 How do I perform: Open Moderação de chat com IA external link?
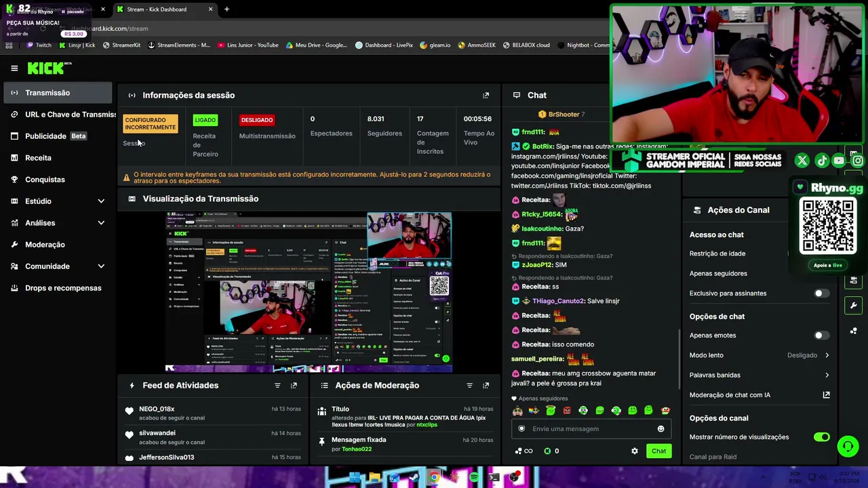827,395
